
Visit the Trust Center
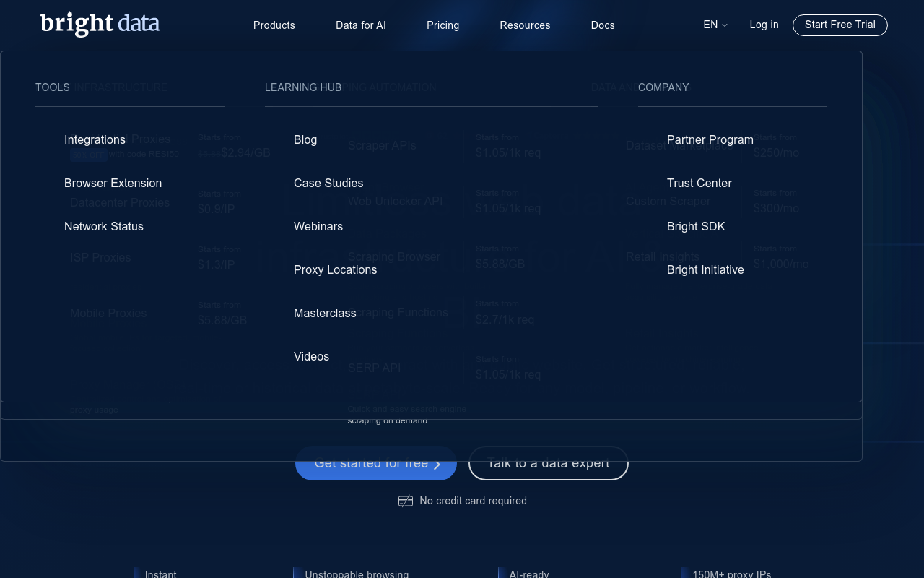tap(699, 183)
